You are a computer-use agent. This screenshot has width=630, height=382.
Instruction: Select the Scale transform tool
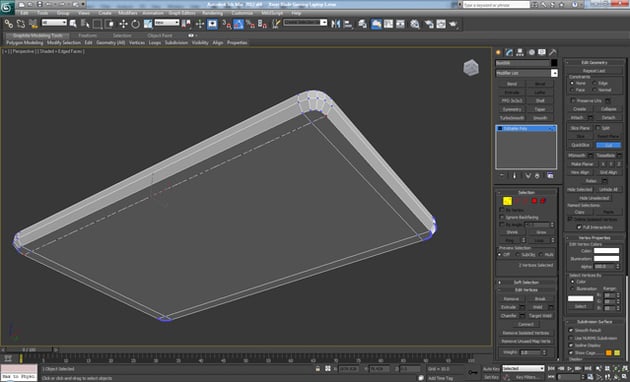148,24
